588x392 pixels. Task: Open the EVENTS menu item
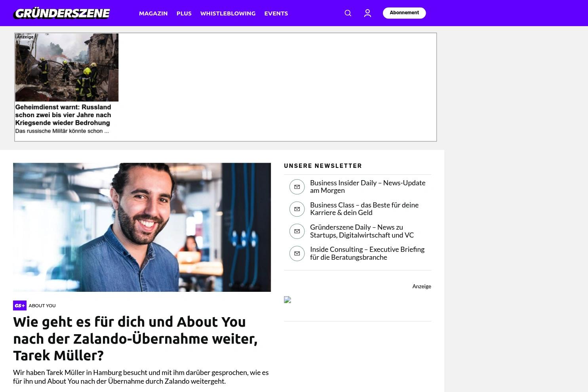(276, 13)
